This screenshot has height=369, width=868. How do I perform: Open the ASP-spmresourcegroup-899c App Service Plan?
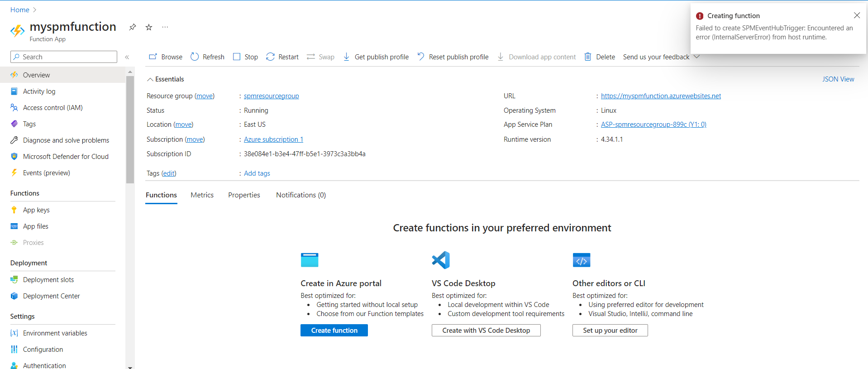point(653,125)
